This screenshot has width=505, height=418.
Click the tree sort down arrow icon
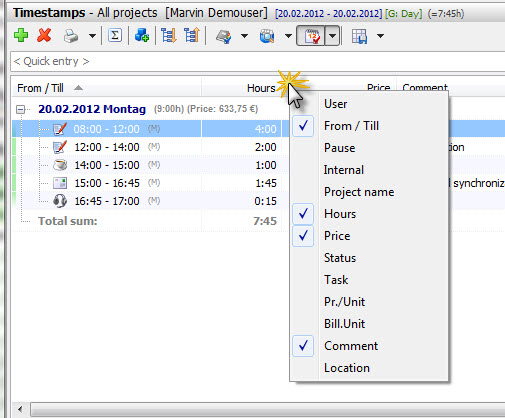point(169,35)
